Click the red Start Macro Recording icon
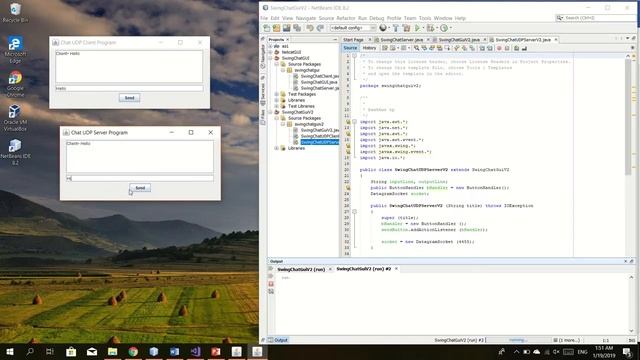 [x=499, y=48]
